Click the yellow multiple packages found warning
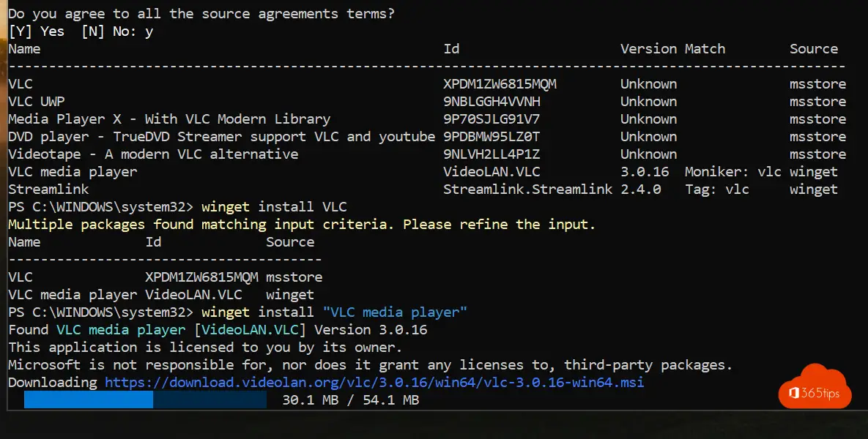 click(x=302, y=225)
